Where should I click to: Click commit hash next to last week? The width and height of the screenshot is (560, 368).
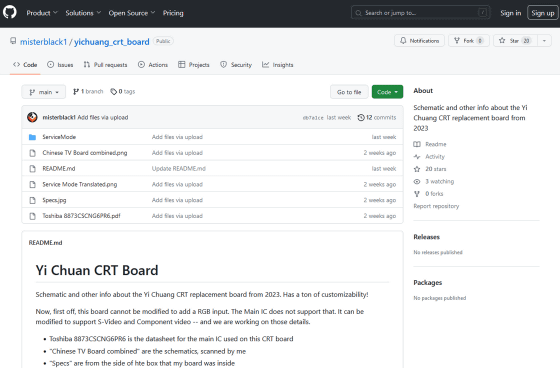click(x=313, y=118)
